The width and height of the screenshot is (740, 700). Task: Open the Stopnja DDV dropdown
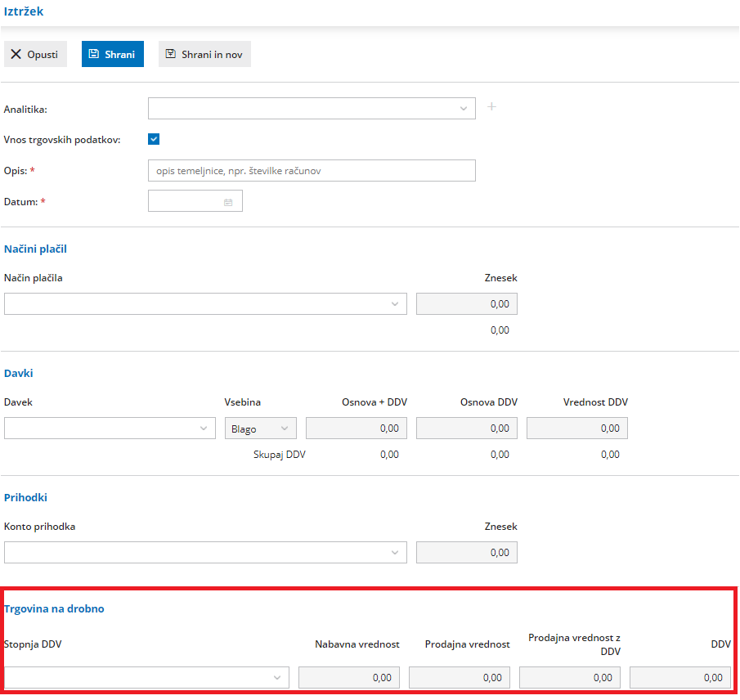coord(146,677)
